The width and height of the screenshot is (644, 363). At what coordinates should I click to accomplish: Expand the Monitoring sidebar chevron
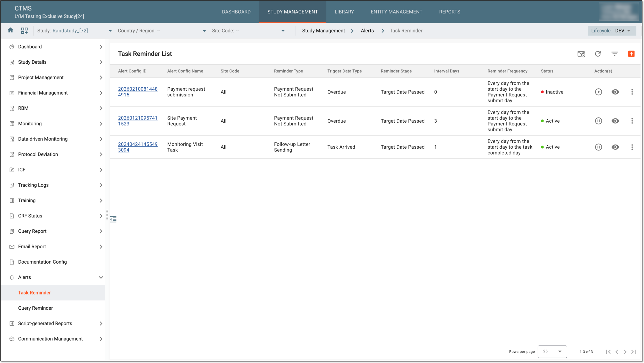(x=101, y=124)
